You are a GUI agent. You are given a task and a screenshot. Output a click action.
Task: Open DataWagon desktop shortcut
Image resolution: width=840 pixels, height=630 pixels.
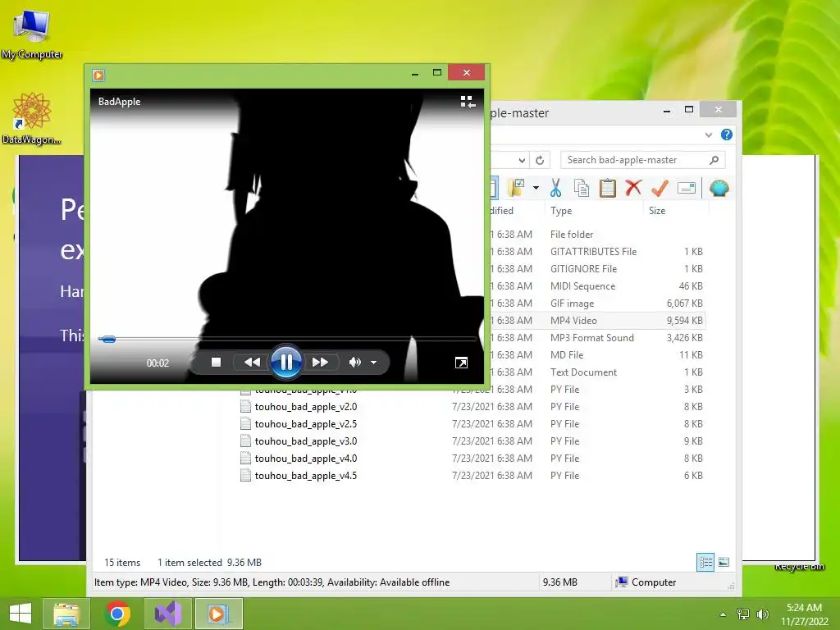(x=31, y=118)
